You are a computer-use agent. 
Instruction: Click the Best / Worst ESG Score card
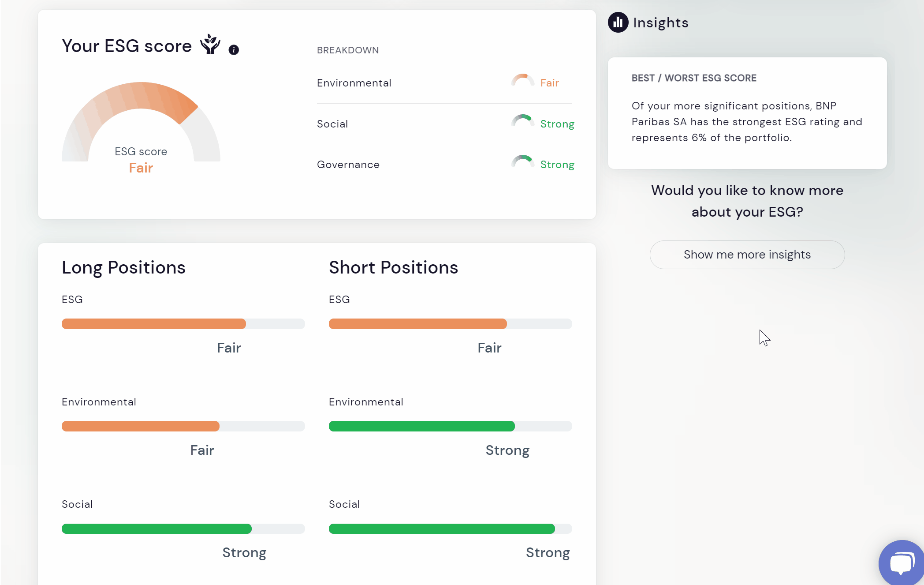click(747, 113)
